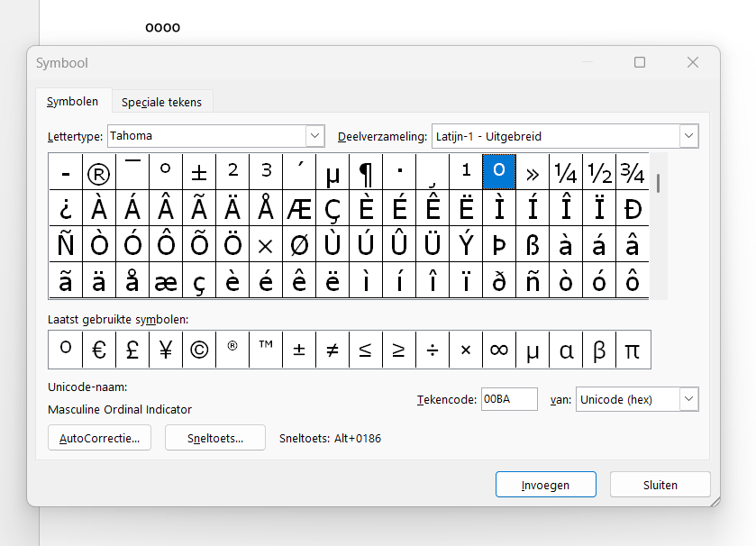Select the middle dot · symbol
The width and height of the screenshot is (756, 546).
pos(399,172)
